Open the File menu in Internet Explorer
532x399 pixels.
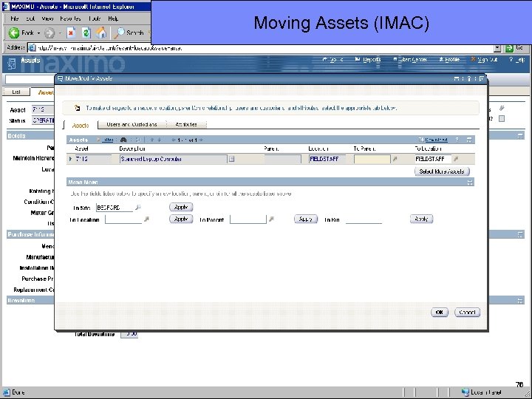(x=15, y=18)
